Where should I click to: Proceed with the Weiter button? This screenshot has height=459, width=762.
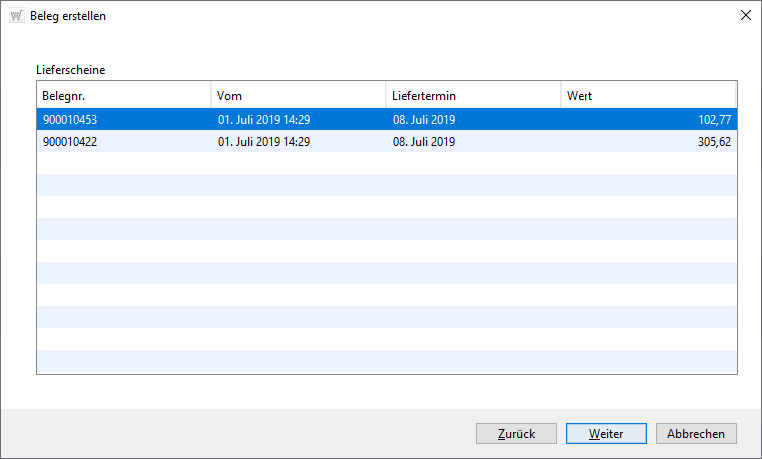pos(606,434)
